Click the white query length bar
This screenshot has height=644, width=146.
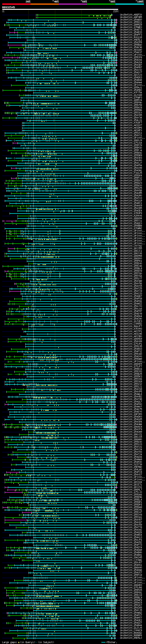[60, 9]
